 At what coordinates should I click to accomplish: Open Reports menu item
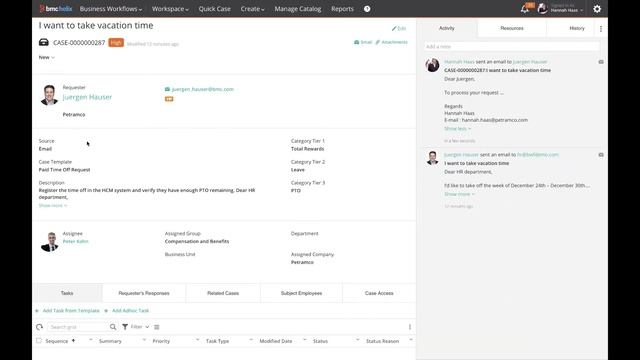click(342, 9)
